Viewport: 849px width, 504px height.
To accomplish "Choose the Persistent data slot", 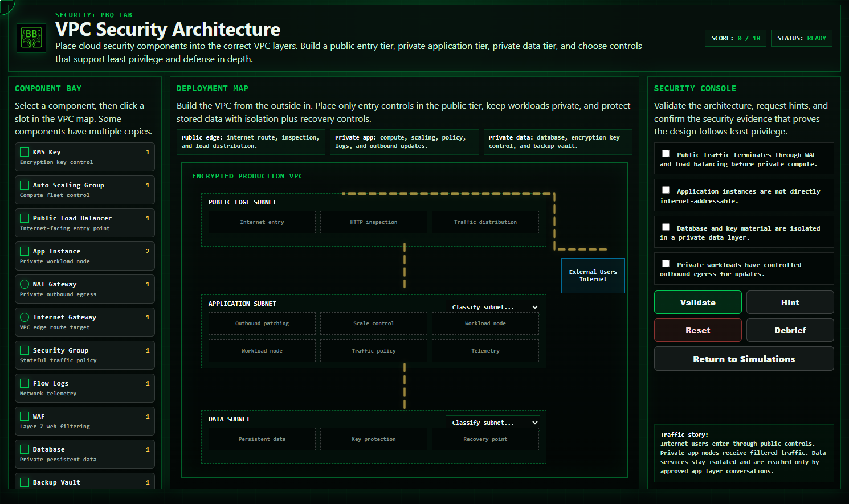I will click(x=262, y=439).
